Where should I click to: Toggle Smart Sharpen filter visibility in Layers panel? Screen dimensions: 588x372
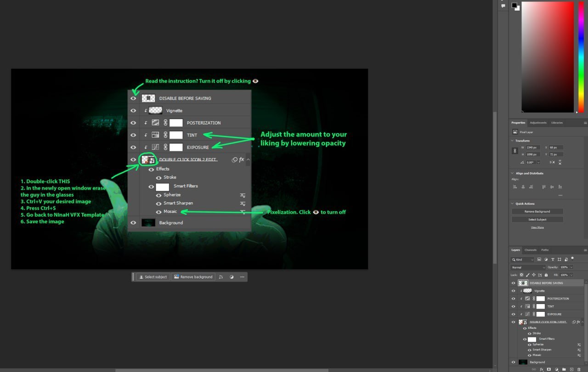click(530, 350)
